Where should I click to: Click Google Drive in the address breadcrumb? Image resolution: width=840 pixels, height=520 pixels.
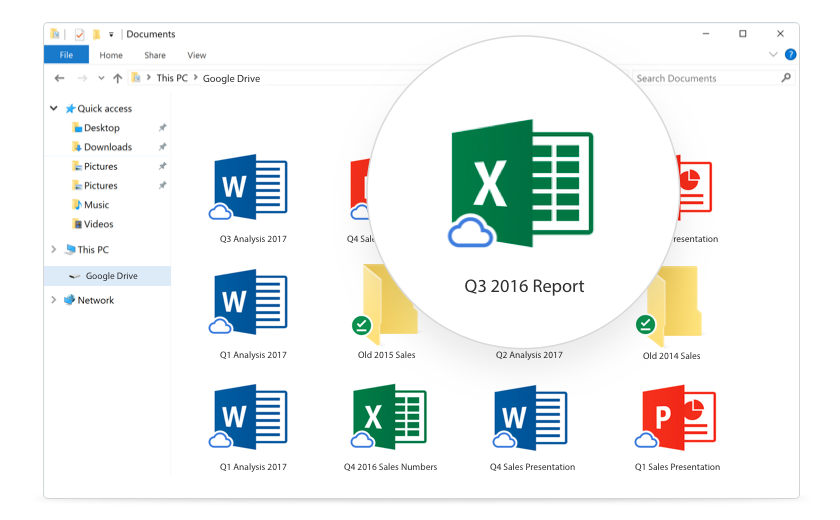[231, 78]
